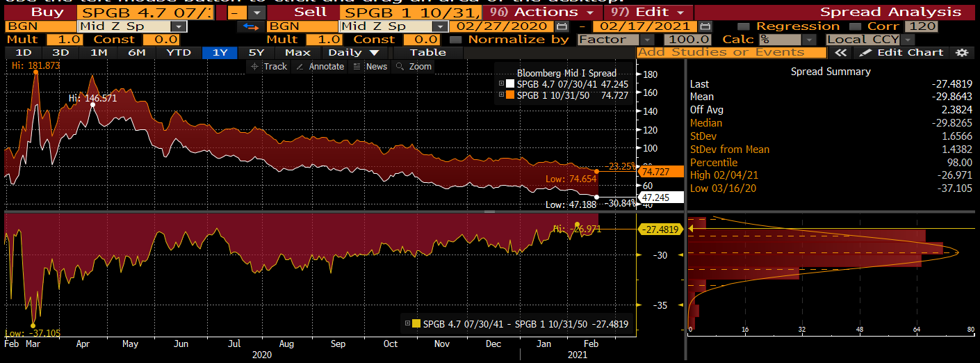This screenshot has width=980, height=363.
Task: Expand spread legend entry in lower chart
Action: [407, 323]
